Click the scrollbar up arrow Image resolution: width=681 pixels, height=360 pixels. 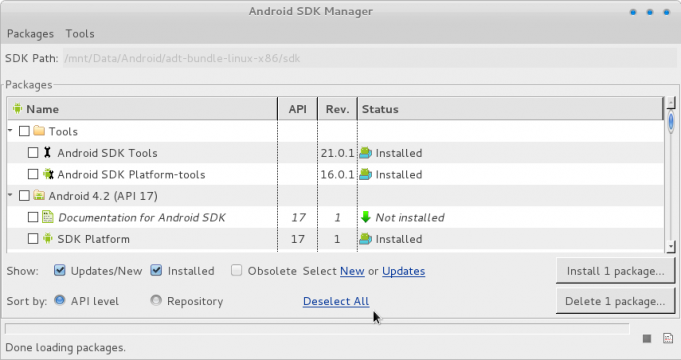coord(671,102)
